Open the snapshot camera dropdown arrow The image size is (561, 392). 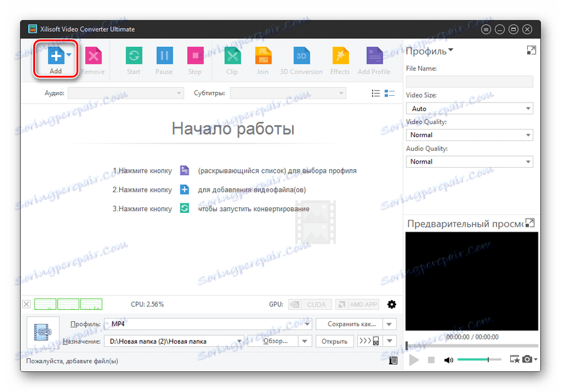point(535,359)
